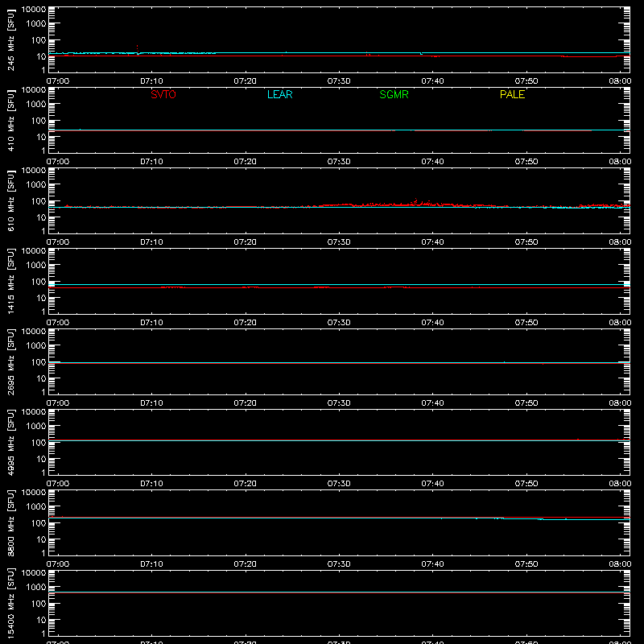Click the cyan LEAR legend label
The width and height of the screenshot is (644, 644).
tap(279, 94)
